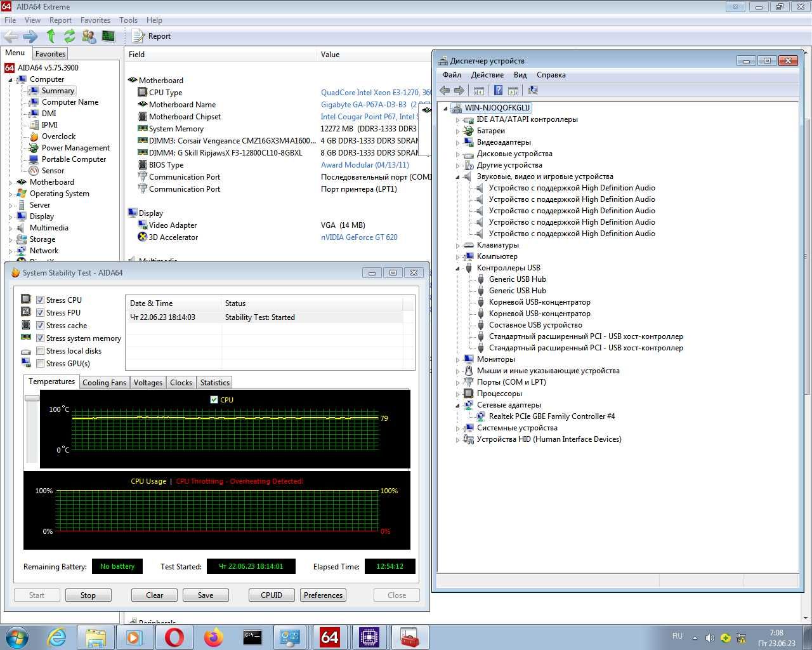812x650 pixels.
Task: Open the AIDA64 Tools menu
Action: pos(128,20)
